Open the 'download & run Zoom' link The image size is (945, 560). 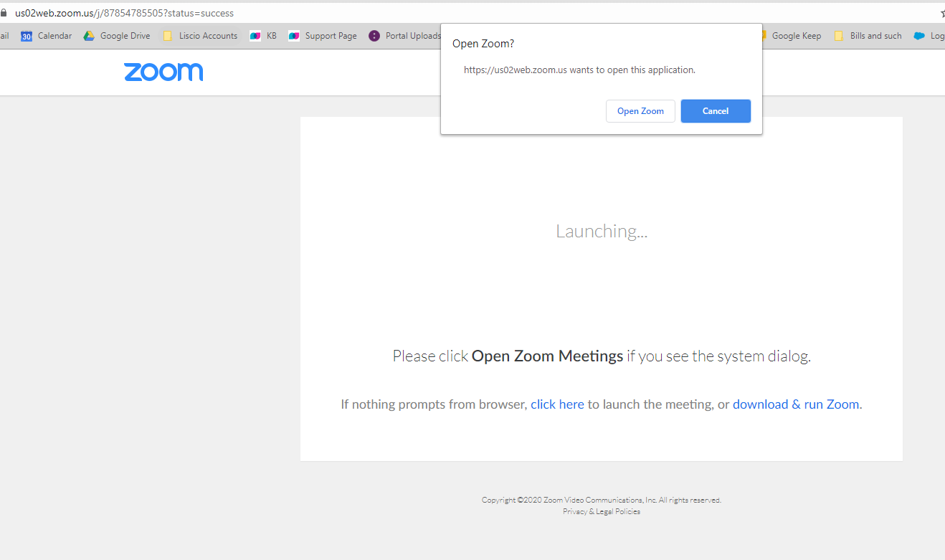coord(796,404)
